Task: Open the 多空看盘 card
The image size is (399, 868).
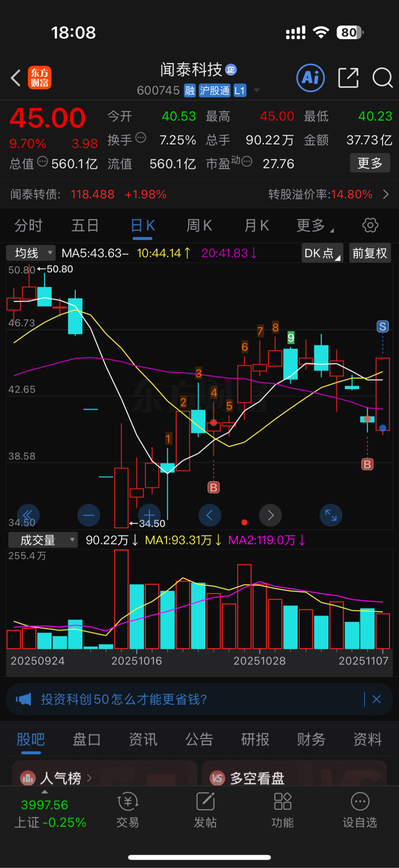Action: [294, 773]
